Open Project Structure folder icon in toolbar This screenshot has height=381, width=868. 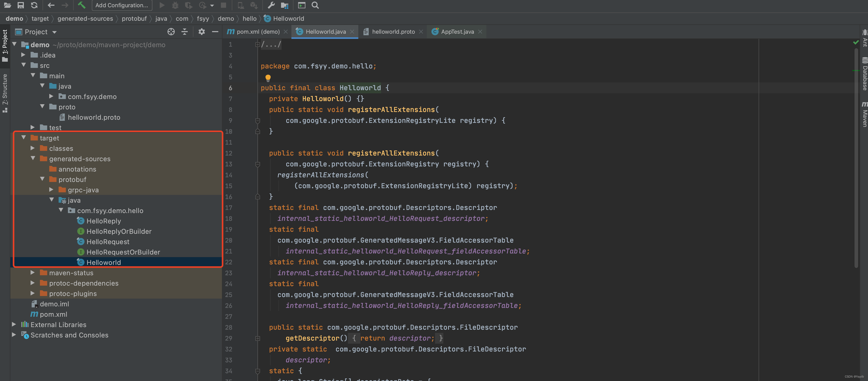click(x=285, y=5)
